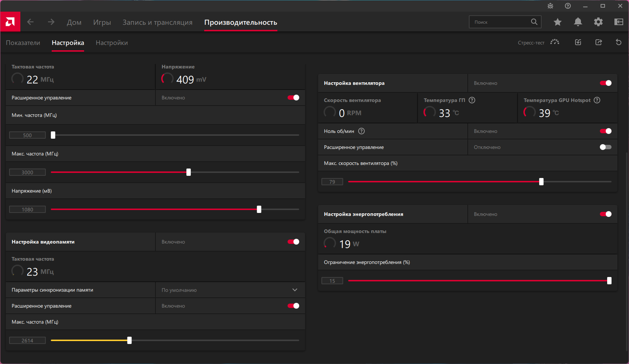Click the Макс. скорость вентилятора slider handle
This screenshot has width=629, height=364.
541,182
